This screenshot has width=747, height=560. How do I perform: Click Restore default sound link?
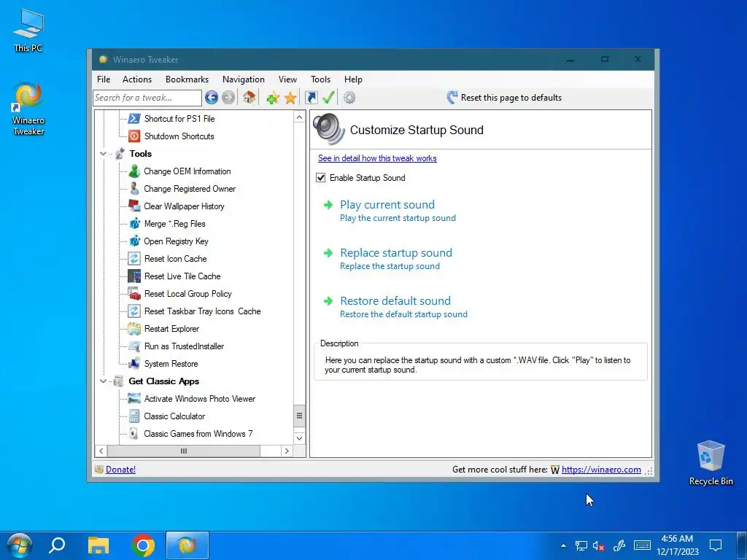(395, 301)
